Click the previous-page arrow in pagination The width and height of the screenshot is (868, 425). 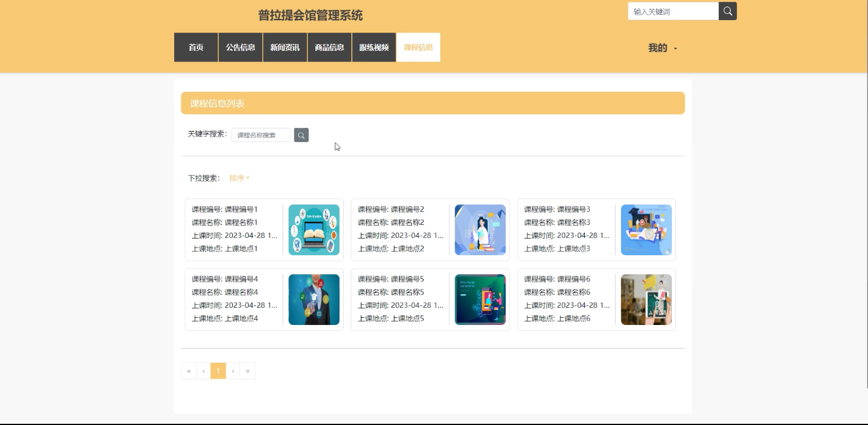[203, 371]
